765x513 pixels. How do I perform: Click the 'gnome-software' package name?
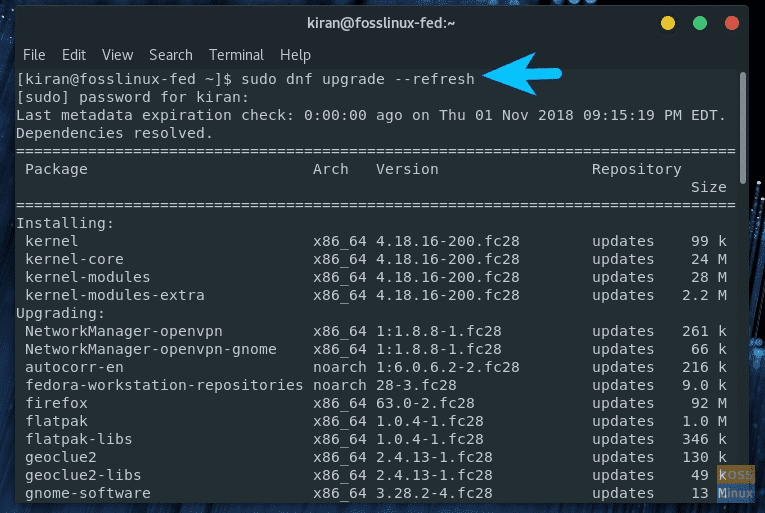click(87, 493)
